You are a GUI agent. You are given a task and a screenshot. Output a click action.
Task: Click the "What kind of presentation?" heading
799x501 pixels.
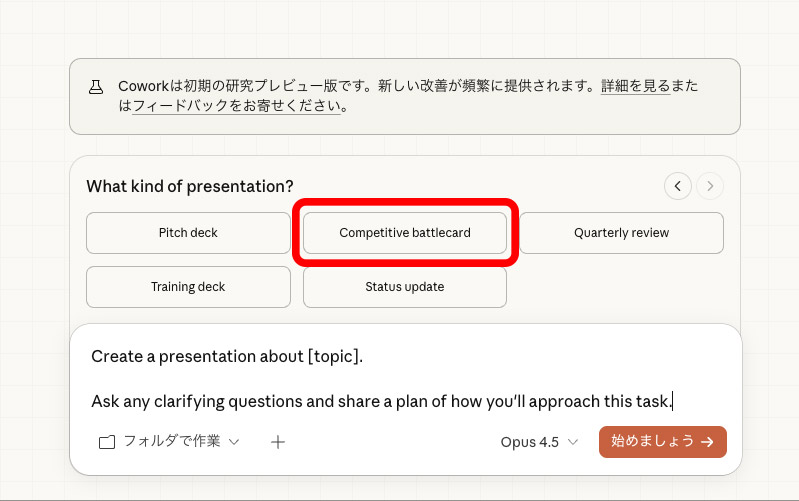190,186
